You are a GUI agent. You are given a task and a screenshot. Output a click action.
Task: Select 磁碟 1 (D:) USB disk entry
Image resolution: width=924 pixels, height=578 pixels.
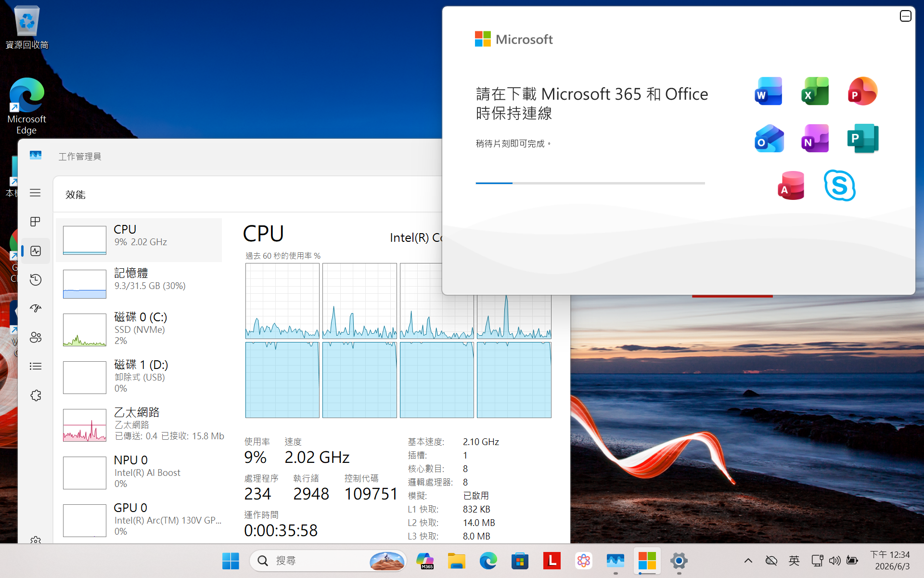coord(139,377)
